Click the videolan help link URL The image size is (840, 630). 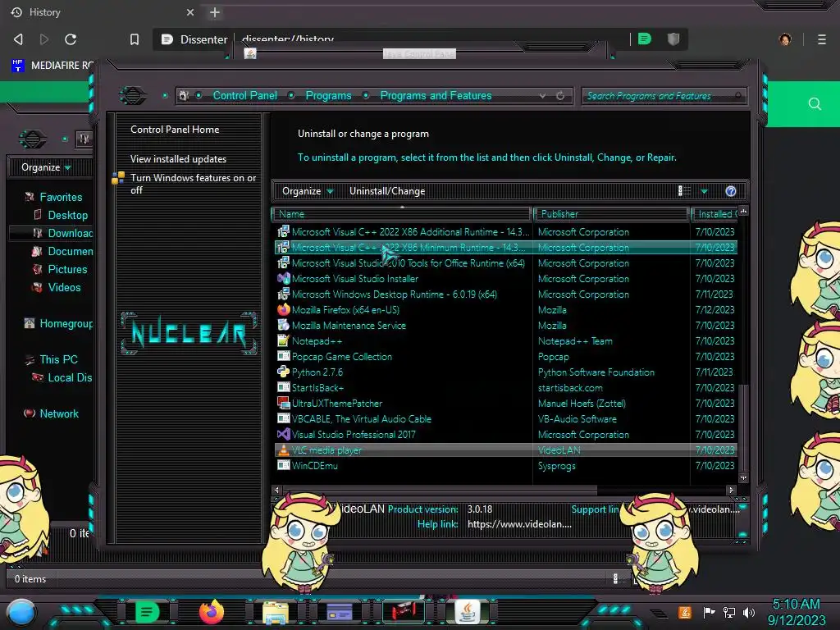tap(519, 524)
